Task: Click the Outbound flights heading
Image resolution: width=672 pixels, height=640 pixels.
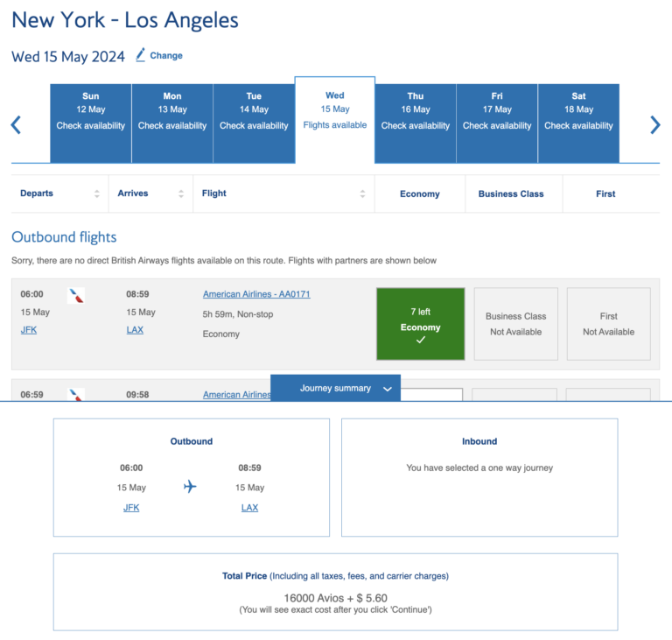Action: [x=64, y=237]
